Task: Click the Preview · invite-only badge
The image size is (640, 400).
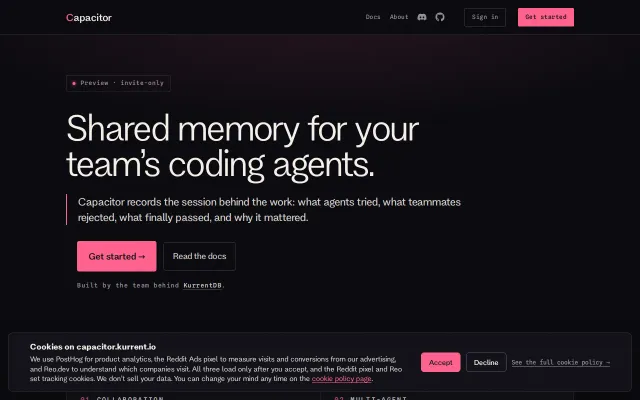Action: 118,83
